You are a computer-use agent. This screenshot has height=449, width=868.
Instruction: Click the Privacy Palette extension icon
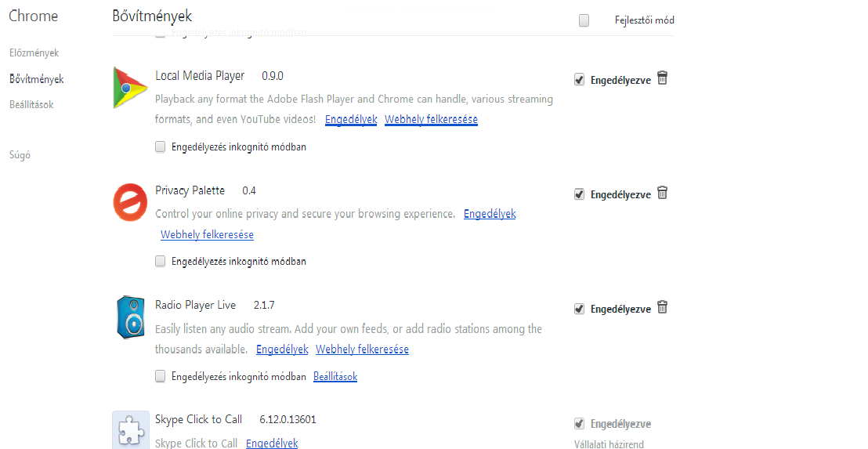coord(131,201)
